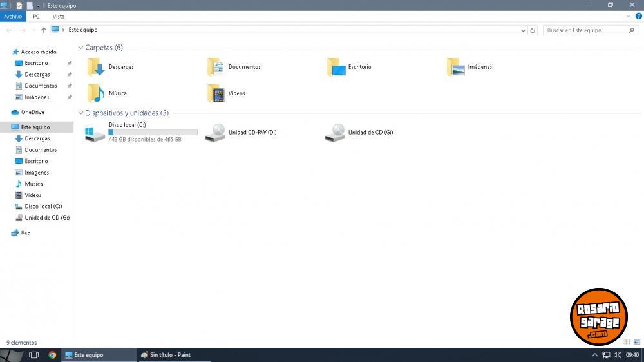This screenshot has width=644, height=362.
Task: Collapse the Dispositivos y unidades group
Action: point(80,113)
